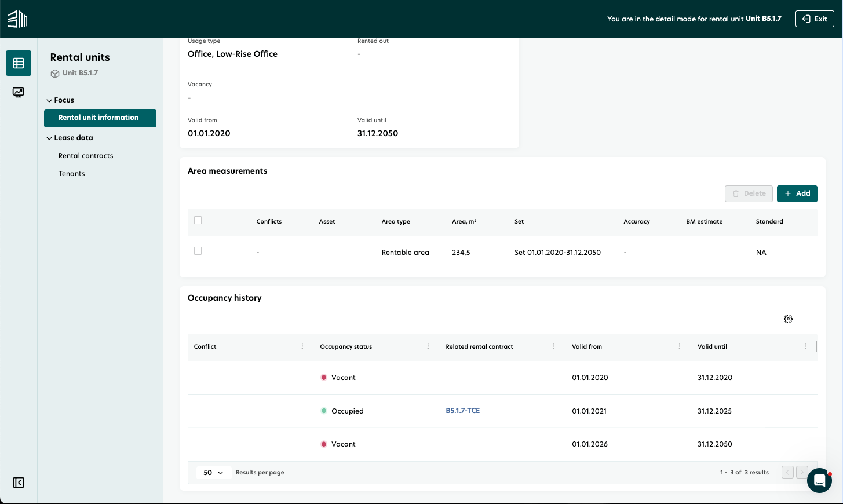
Task: Select the Rentable area cell
Action: tap(406, 253)
